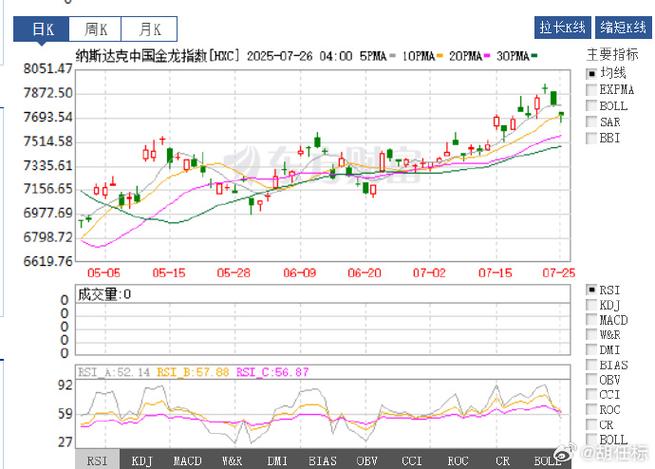The image size is (655, 469).
Task: Open the MACD tab in bottom bar
Action: tap(188, 460)
